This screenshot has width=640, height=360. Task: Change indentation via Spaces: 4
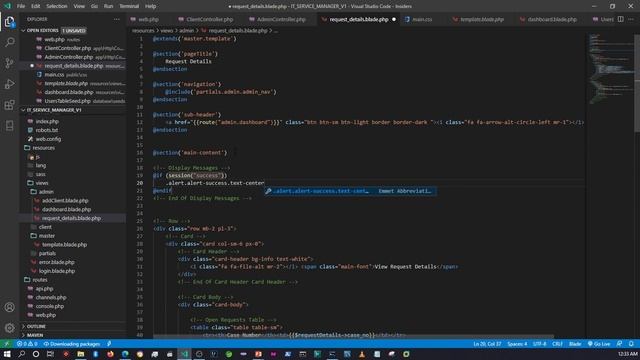pyautogui.click(x=517, y=344)
